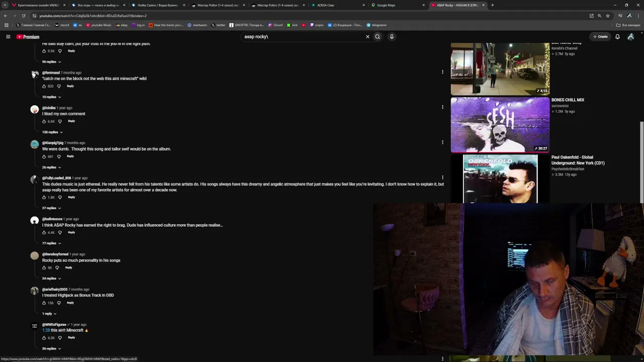Screen dimensions: 644x362
Task: Expand 24 replies under @Bensboyforreal
Action: tap(51, 279)
